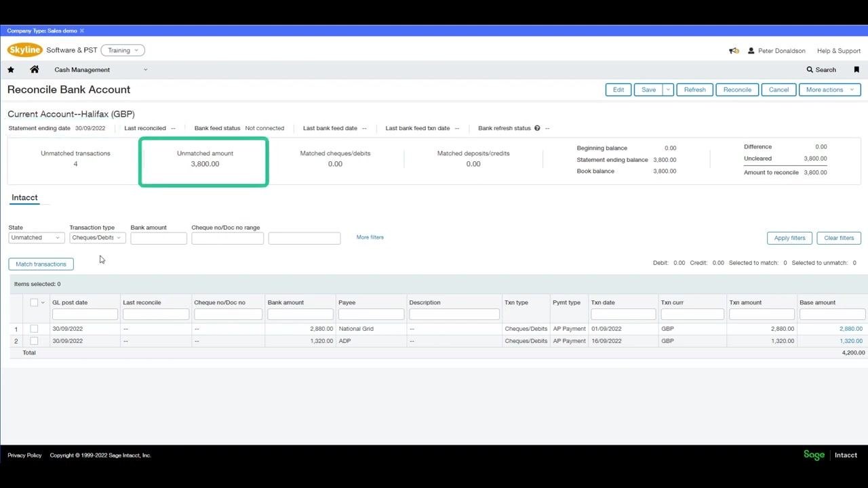Screen dimensions: 868x488
Task: Click the Search magnifier icon
Action: coord(810,70)
